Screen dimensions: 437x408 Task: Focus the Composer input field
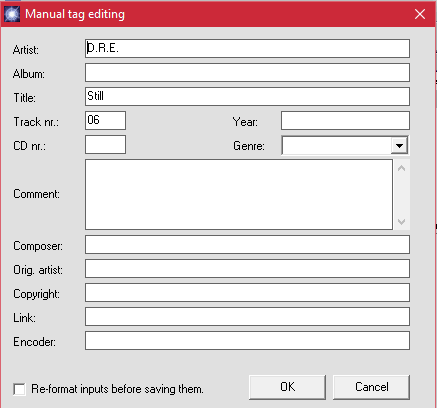[x=247, y=245]
